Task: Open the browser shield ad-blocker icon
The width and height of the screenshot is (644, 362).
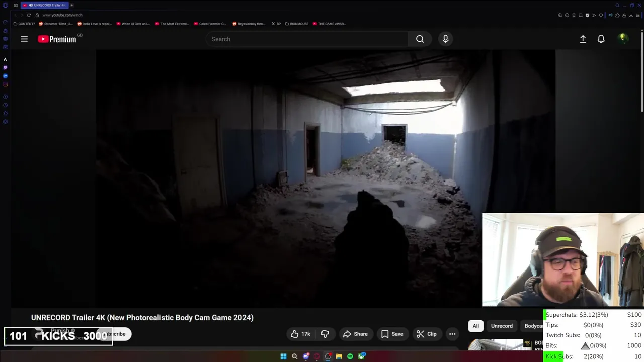Action: 587,15
